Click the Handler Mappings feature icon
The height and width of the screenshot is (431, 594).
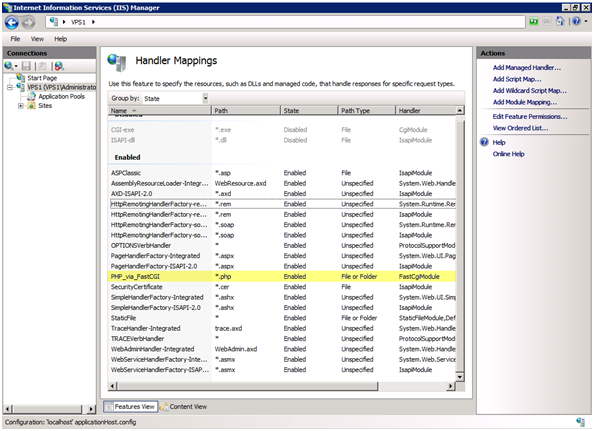tap(117, 62)
